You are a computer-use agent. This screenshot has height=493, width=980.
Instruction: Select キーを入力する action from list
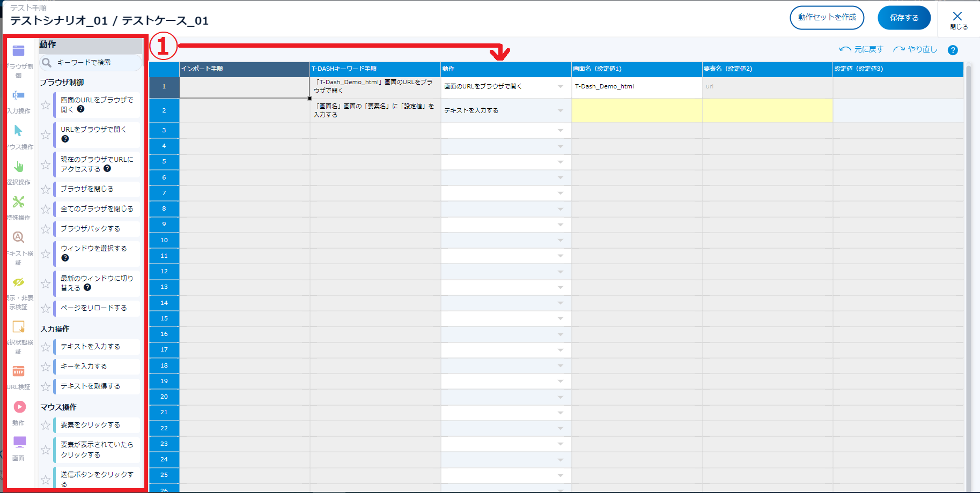click(84, 367)
